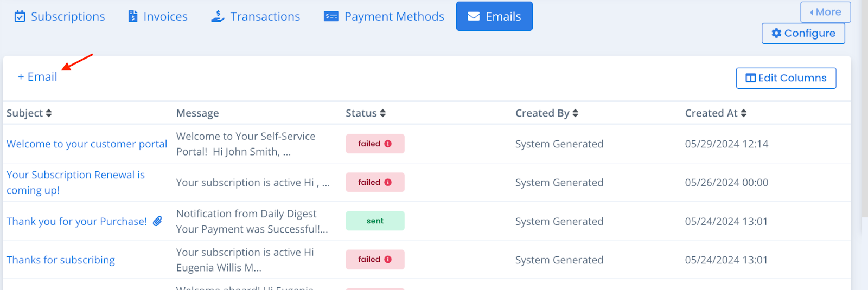Open Configure settings

pos(803,33)
